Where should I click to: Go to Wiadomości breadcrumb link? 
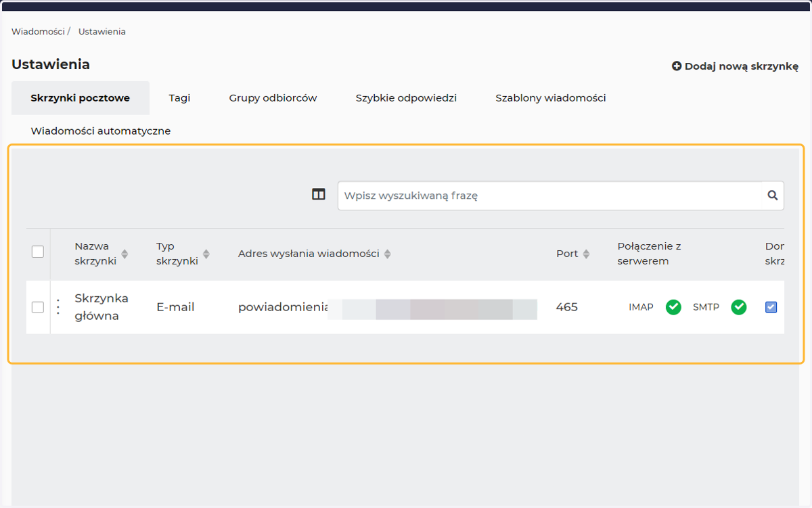pyautogui.click(x=38, y=32)
